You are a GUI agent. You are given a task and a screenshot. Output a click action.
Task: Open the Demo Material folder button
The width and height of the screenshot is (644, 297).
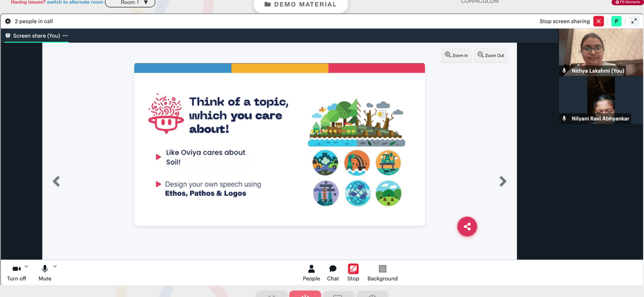click(301, 5)
